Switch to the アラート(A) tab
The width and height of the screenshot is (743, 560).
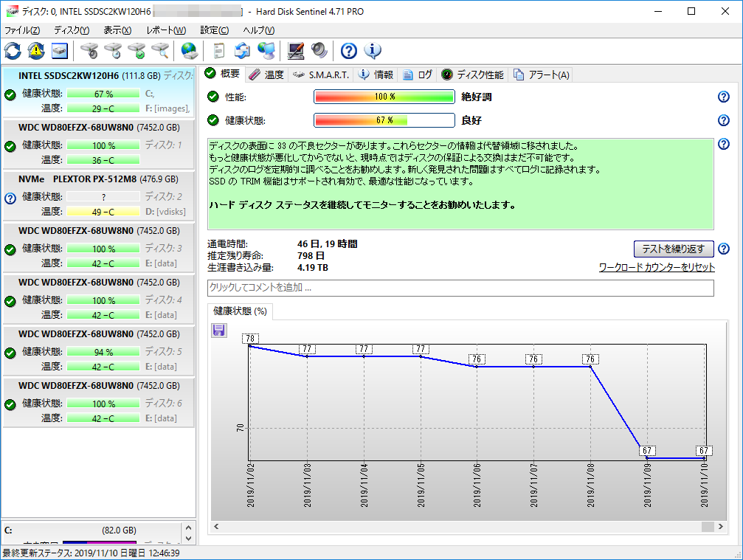pos(541,75)
